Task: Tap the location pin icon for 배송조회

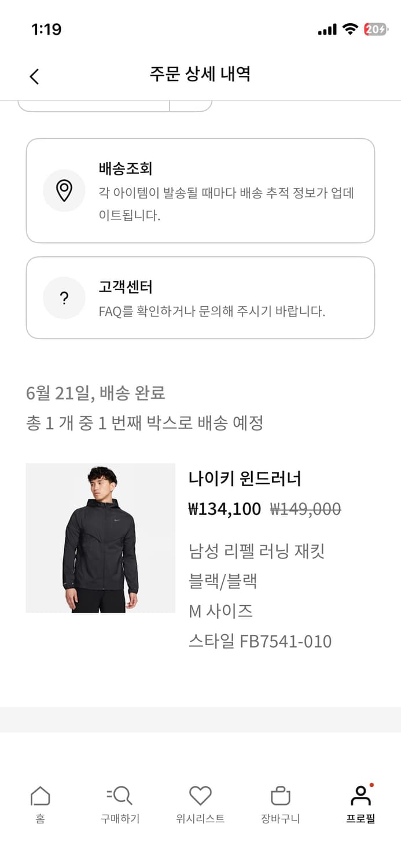Action: pos(64,190)
